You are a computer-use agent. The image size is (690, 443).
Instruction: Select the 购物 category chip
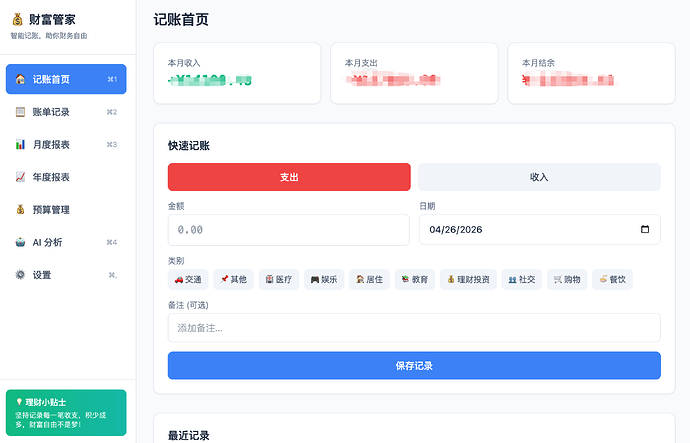click(567, 279)
